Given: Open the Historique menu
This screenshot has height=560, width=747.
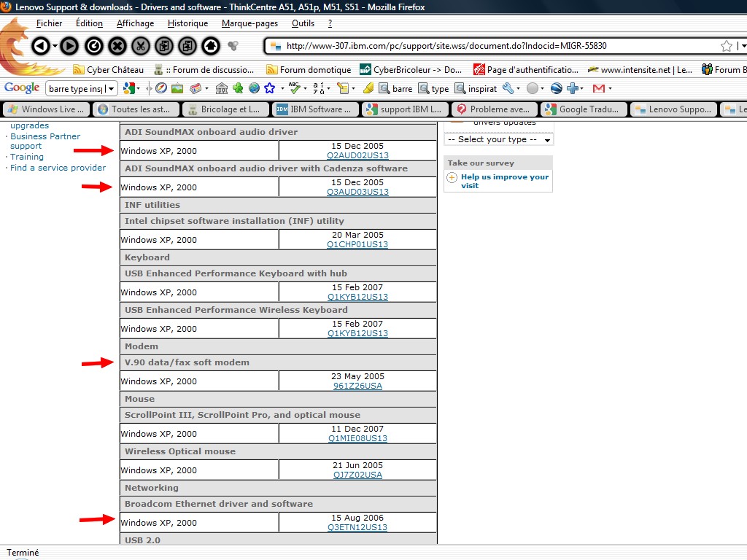Looking at the screenshot, I should [x=187, y=23].
